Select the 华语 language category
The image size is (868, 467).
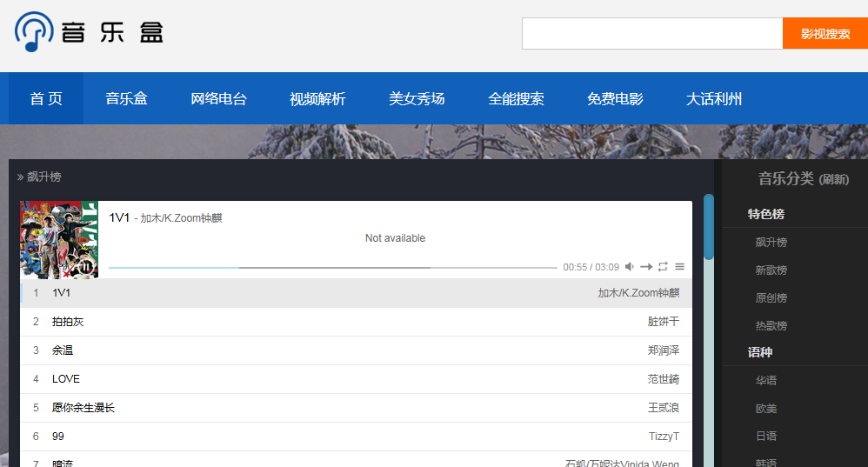point(766,380)
